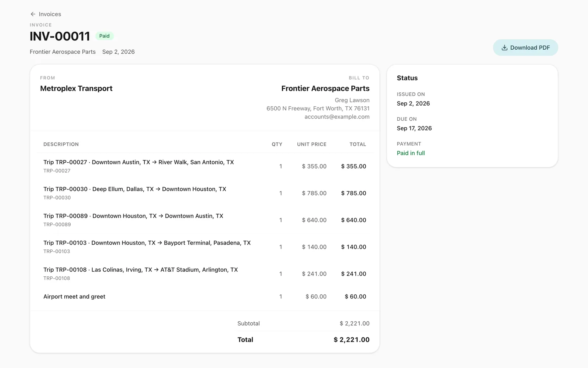Viewport: 588px width, 368px height.
Task: Select the INV-00011 invoice heading
Action: coord(60,36)
